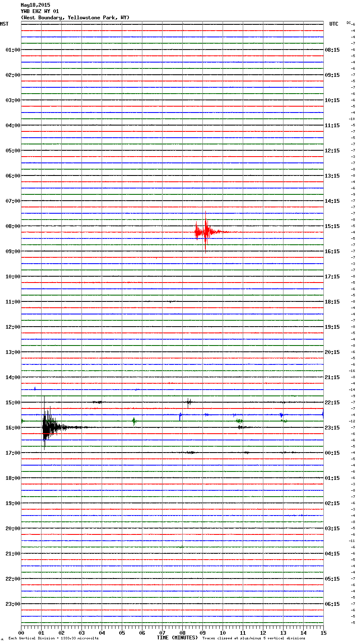
Task: Click the 23:15 UTC time label
Action: pos(332,428)
